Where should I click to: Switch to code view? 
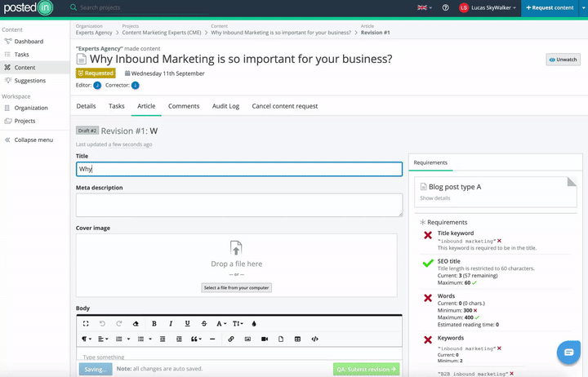[314, 339]
